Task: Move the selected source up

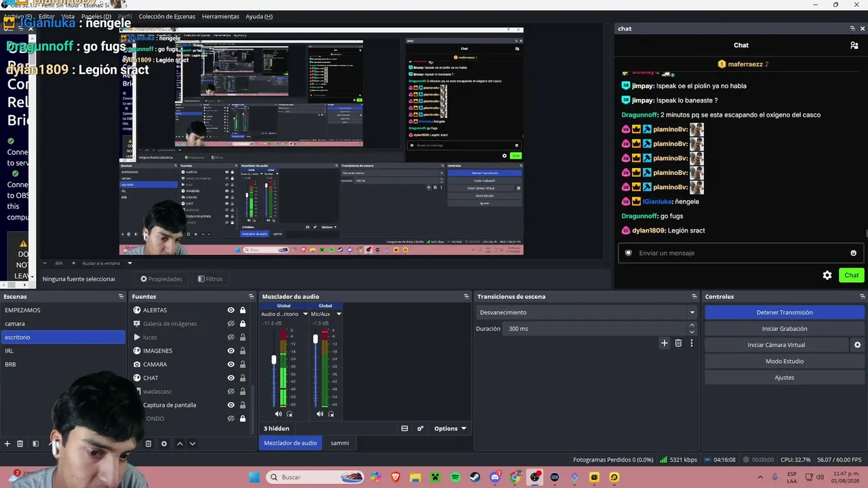Action: coord(180,444)
